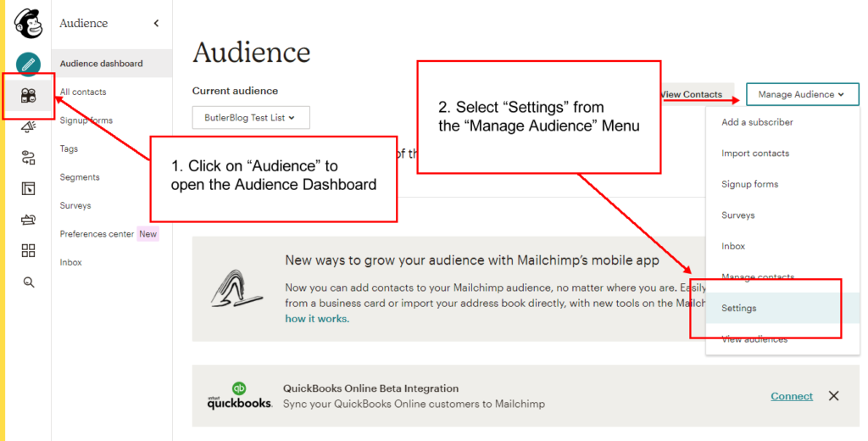Open Tags in side menu

[69, 148]
